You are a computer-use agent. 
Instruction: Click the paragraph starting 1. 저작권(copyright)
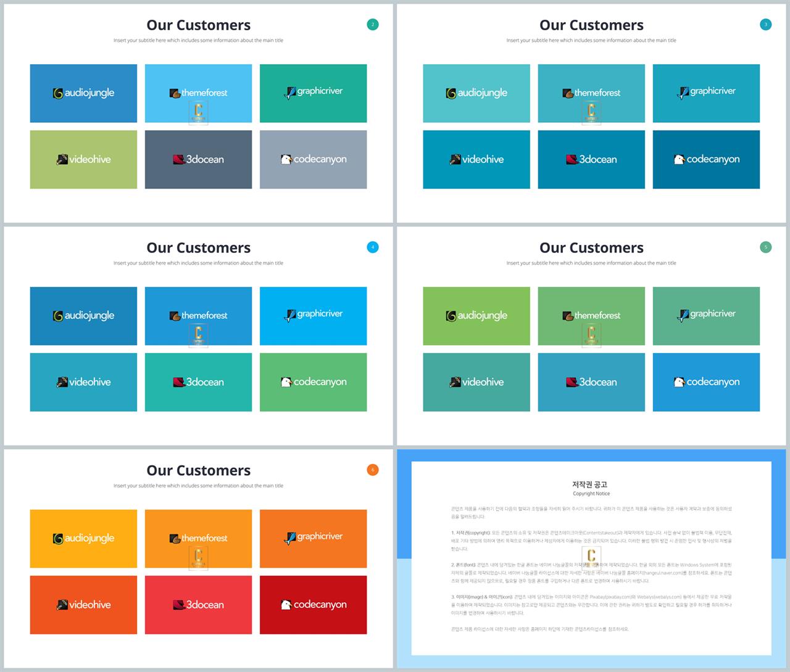click(x=591, y=541)
